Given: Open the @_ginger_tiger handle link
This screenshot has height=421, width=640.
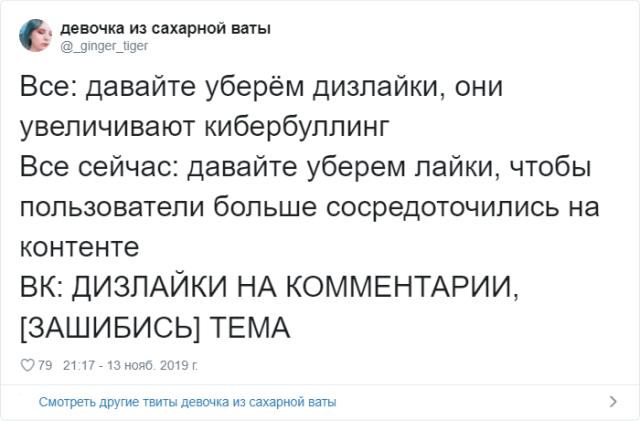Looking at the screenshot, I should 104,46.
